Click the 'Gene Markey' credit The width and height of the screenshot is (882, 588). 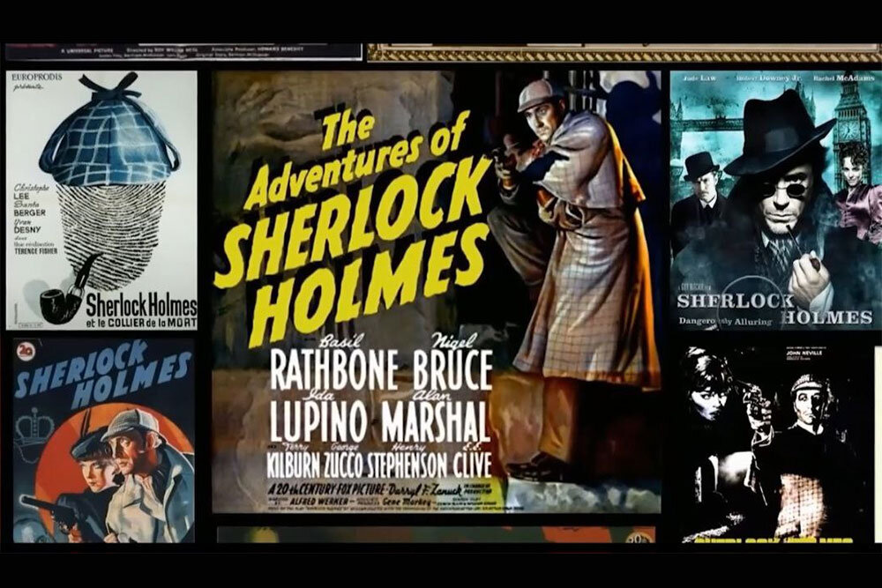[x=406, y=500]
